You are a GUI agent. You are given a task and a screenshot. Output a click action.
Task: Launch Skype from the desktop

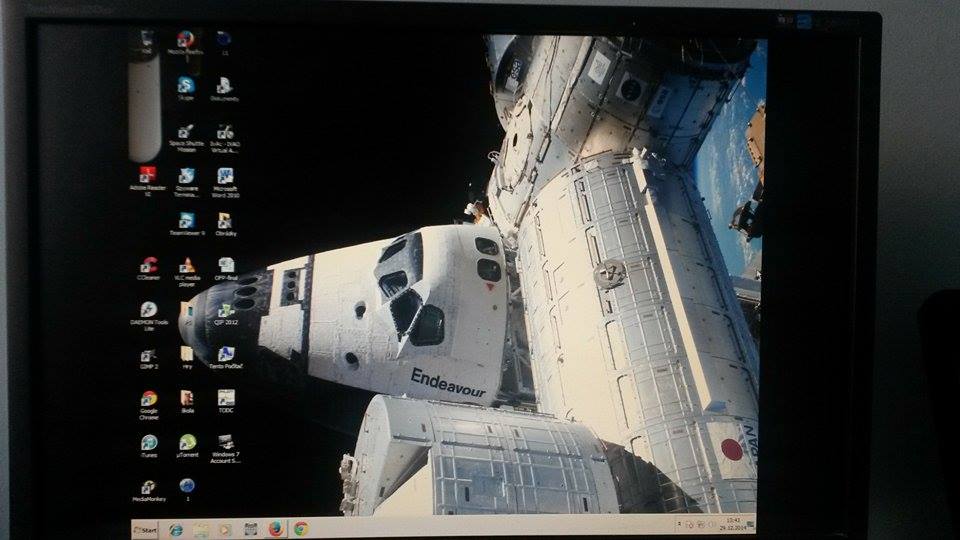tap(186, 86)
